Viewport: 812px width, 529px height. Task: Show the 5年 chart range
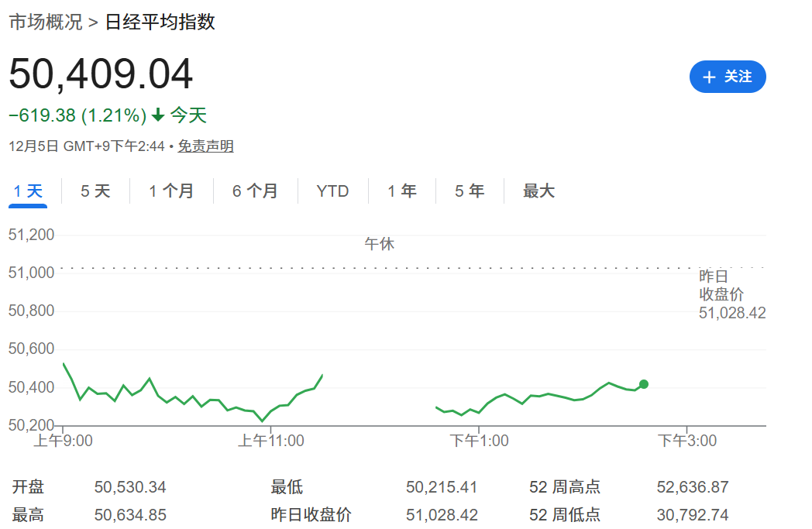[470, 191]
